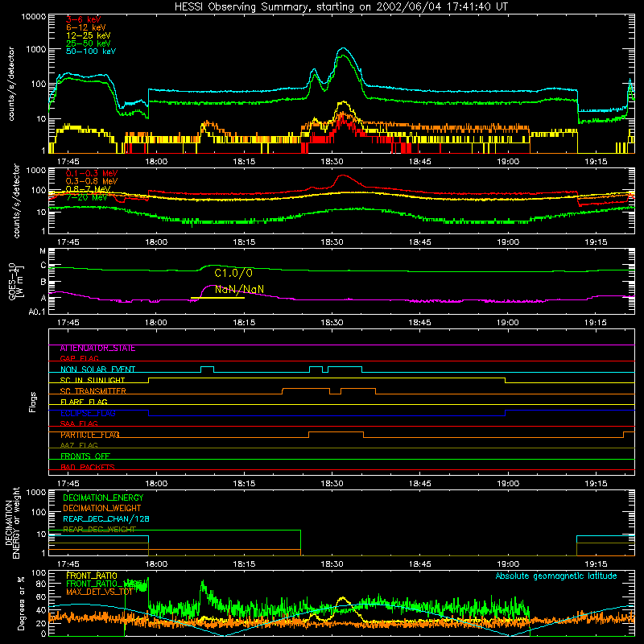Click the DECIMATION ENERGY or weight axis label
The width and height of the screenshot is (644, 644).
point(12,523)
